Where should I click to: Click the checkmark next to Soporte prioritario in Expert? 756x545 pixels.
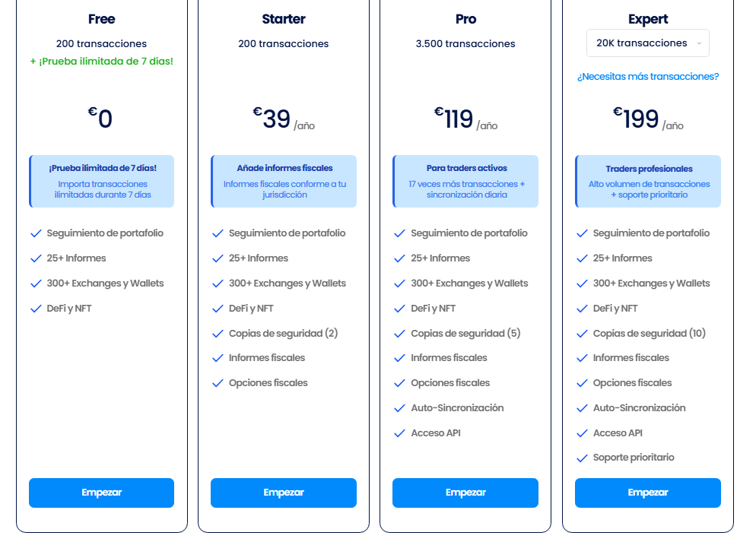tap(582, 458)
